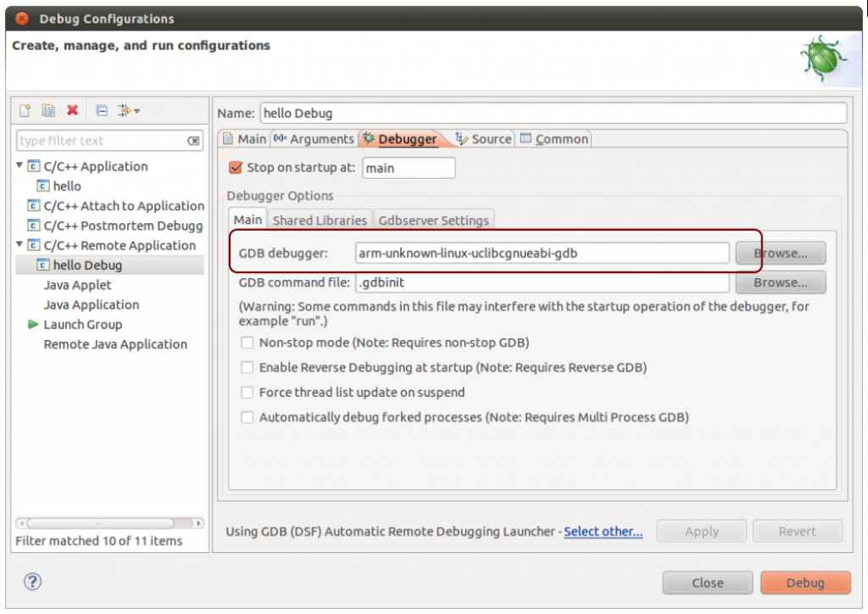
Task: Collapse all configuration tree items
Action: coord(101,109)
